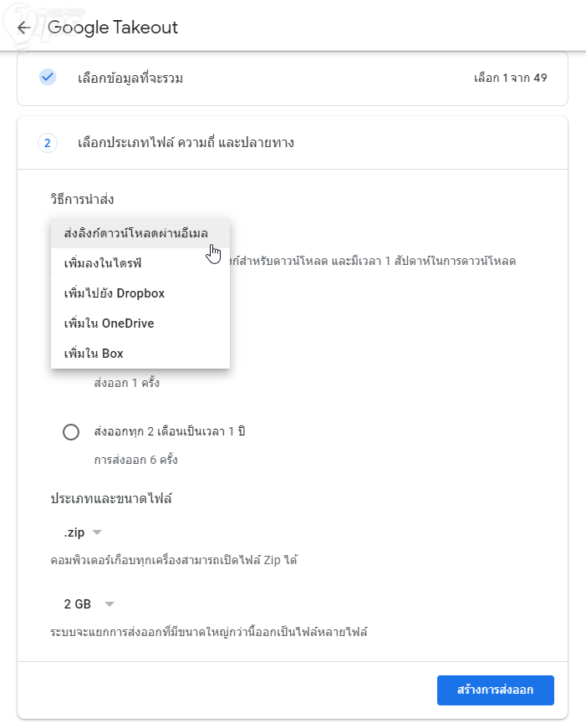Select the export every 2 months radio button
Viewport: 586px width, 728px height.
coord(71,432)
